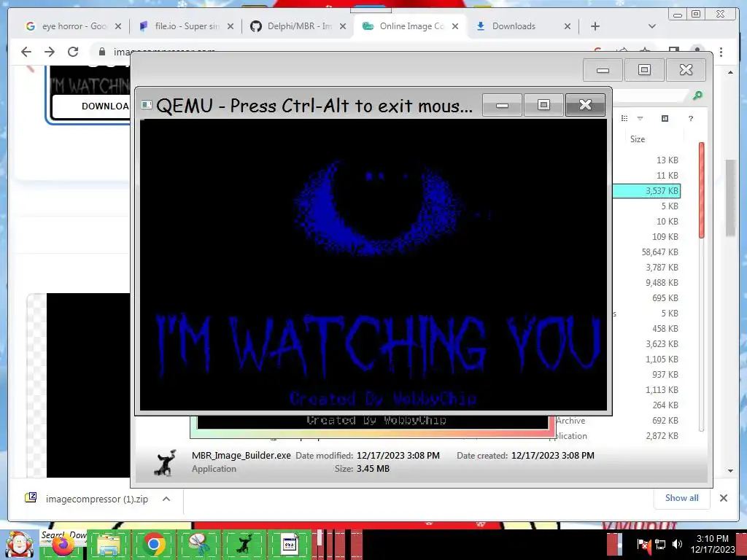Viewport: 747px width, 560px height.
Task: Open imagecompressor (1).zip download item
Action: pos(97,499)
